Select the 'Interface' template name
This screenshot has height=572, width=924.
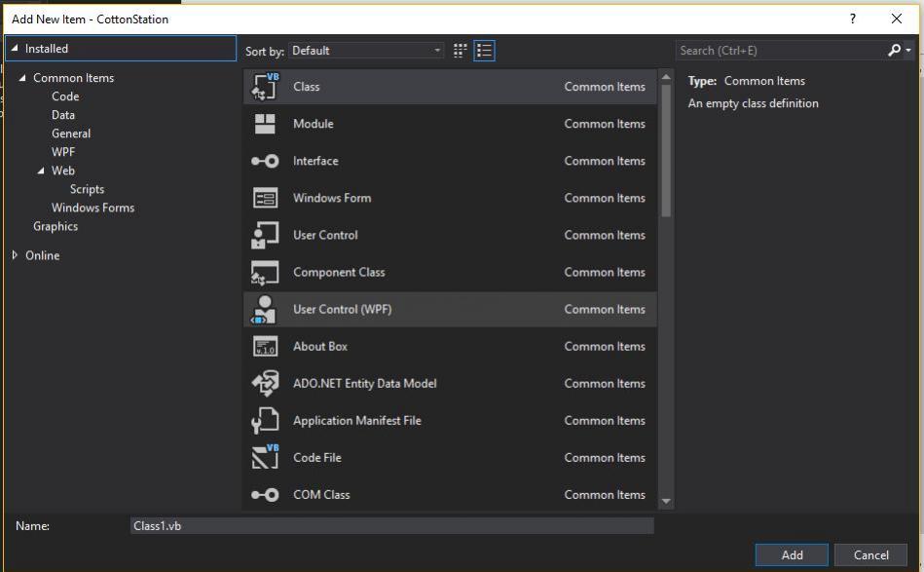click(x=315, y=161)
